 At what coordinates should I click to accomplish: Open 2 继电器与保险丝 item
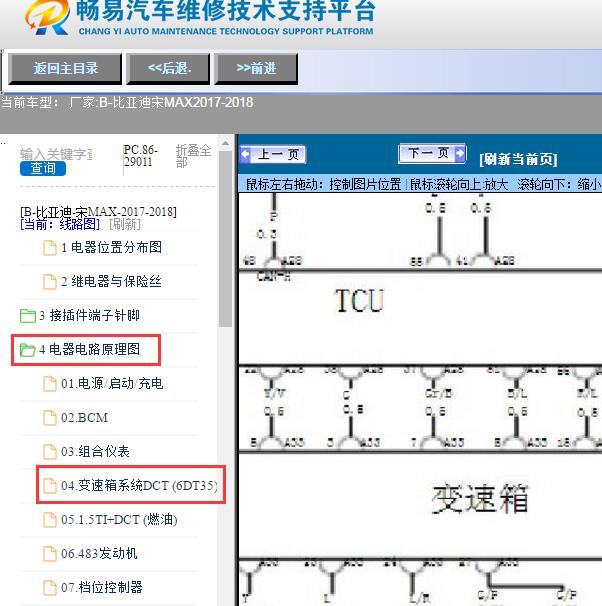111,281
